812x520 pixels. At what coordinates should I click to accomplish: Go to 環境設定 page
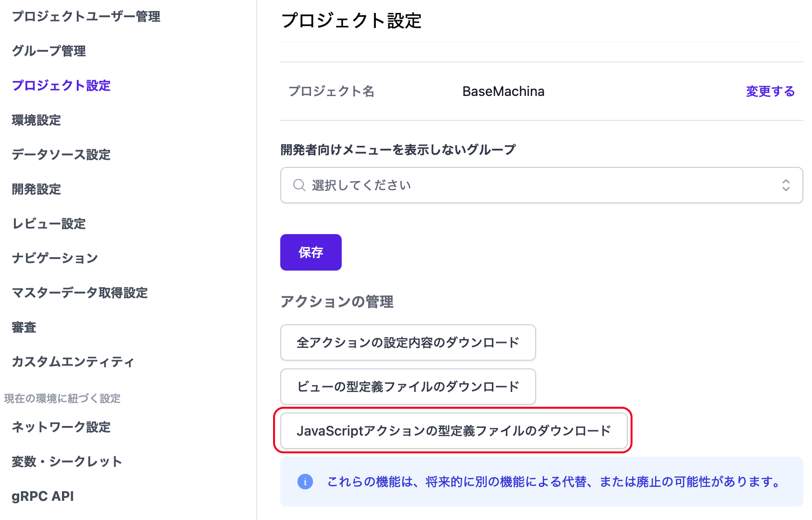coord(36,120)
